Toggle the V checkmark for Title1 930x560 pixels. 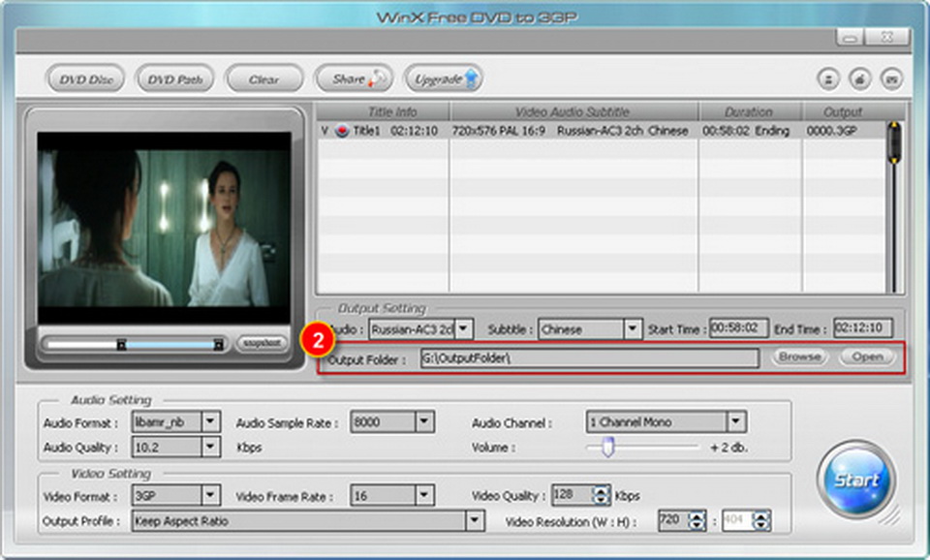325,131
